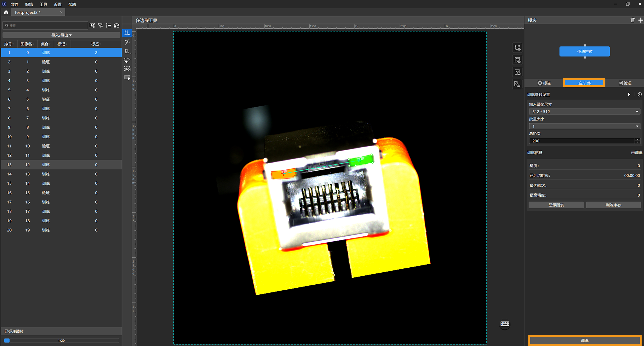Screen dimensions: 644x346
Task: Click the 显示图表 button
Action: [x=556, y=205]
